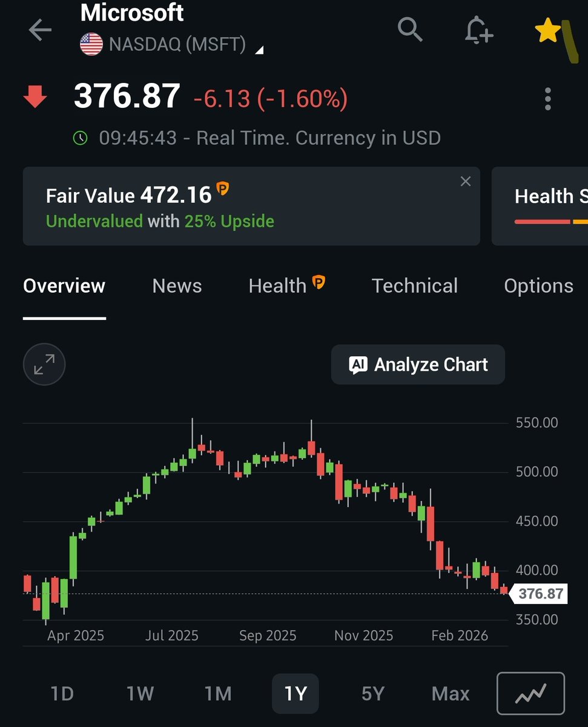Tap the Health tab pro badge
Screen dimensions: 588x727
(319, 282)
